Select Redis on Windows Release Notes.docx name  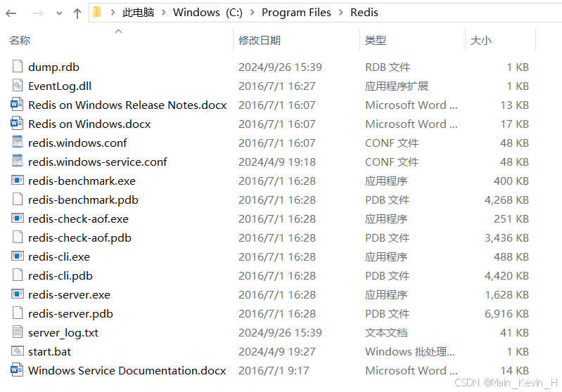click(127, 105)
